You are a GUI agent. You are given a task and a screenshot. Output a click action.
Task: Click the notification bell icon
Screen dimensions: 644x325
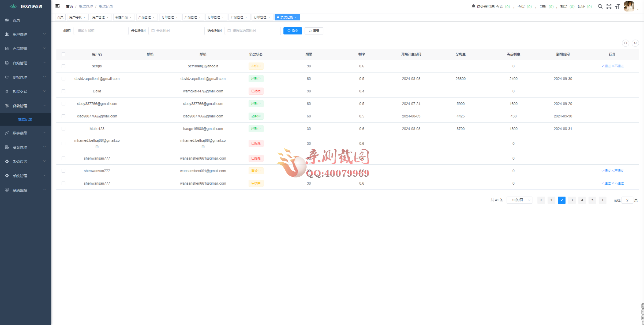473,6
